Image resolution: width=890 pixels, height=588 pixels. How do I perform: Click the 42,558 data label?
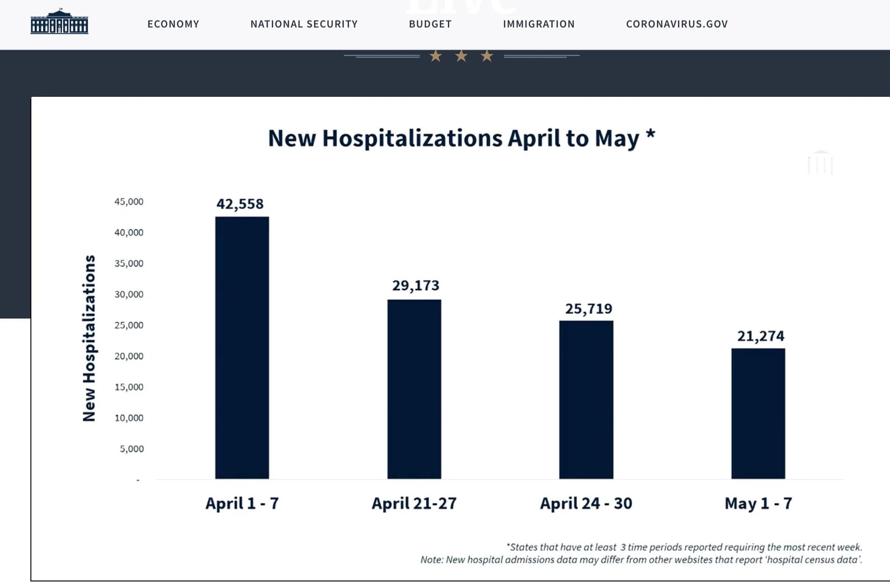(x=240, y=204)
